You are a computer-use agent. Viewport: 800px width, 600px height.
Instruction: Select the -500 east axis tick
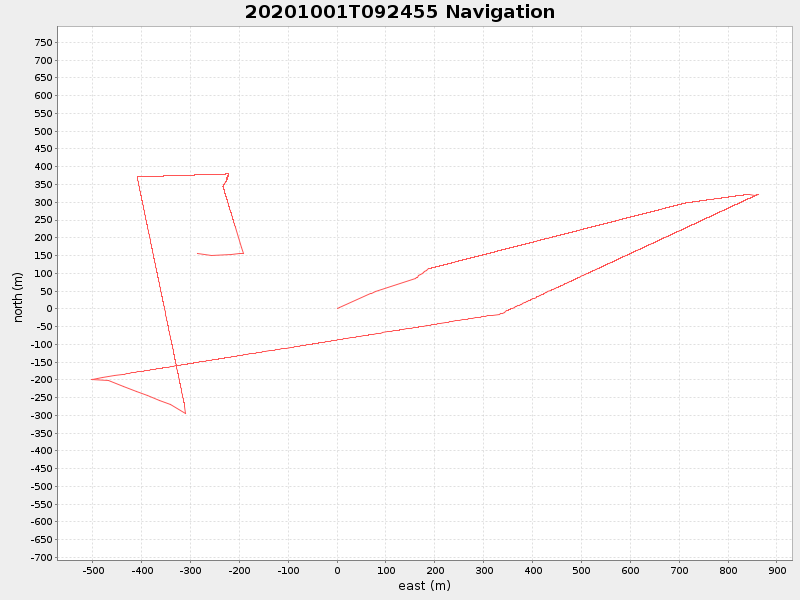click(92, 570)
